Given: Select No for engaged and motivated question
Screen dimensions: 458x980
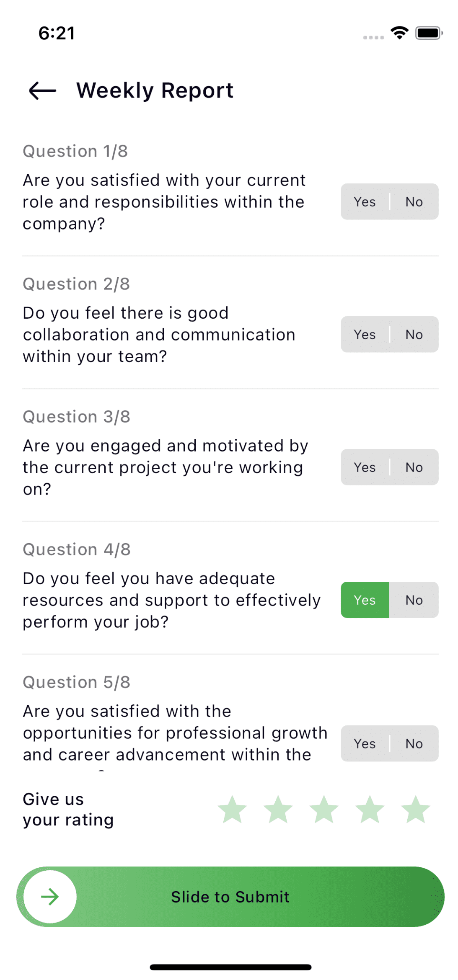Looking at the screenshot, I should (414, 467).
